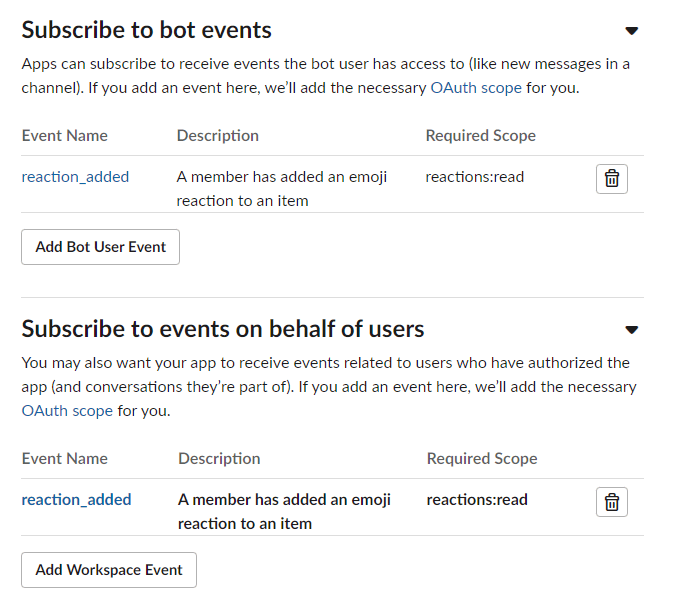Screen dimensions: 675x604
Task: Follow OAuth scope link in bot events description
Action: 476,88
